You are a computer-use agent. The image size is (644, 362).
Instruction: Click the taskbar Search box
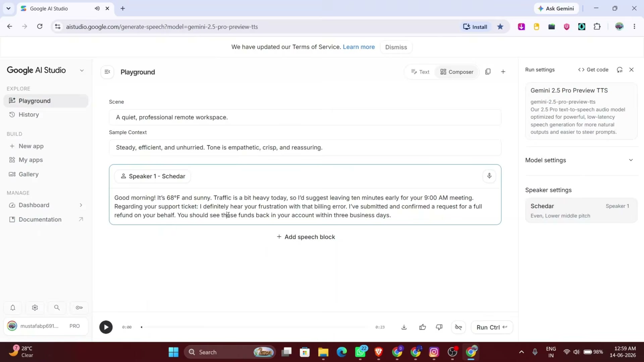230,352
